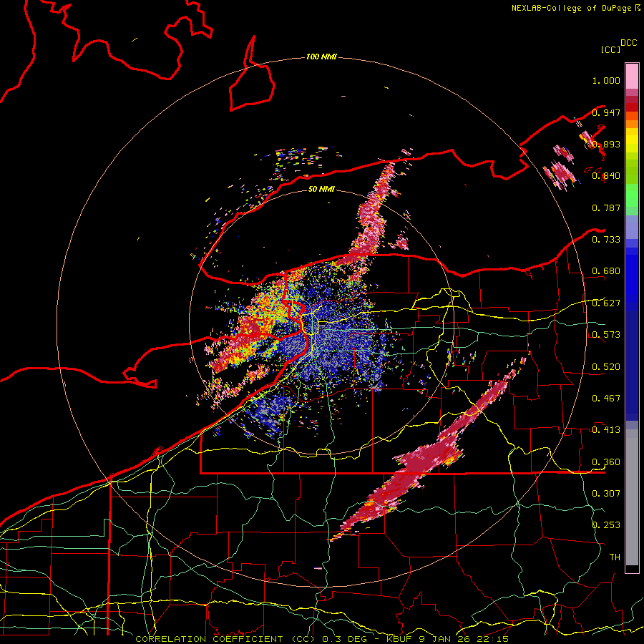This screenshot has height=644, width=644.
Task: Click the 0.680 scale value
Action: (606, 271)
